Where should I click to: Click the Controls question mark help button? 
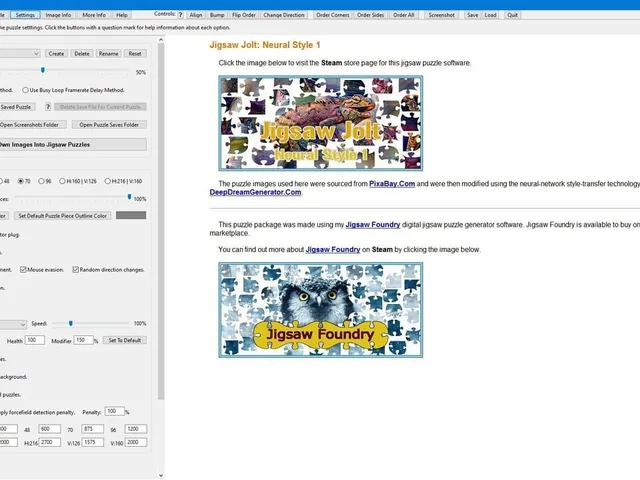click(x=181, y=15)
